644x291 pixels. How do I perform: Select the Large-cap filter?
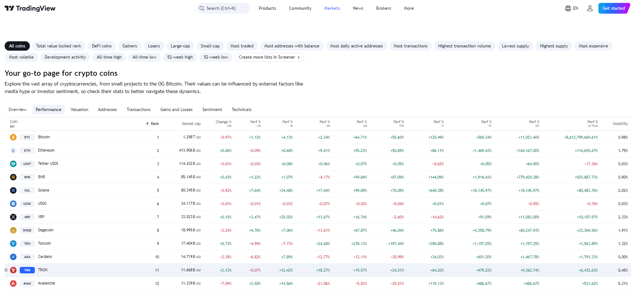pos(180,46)
